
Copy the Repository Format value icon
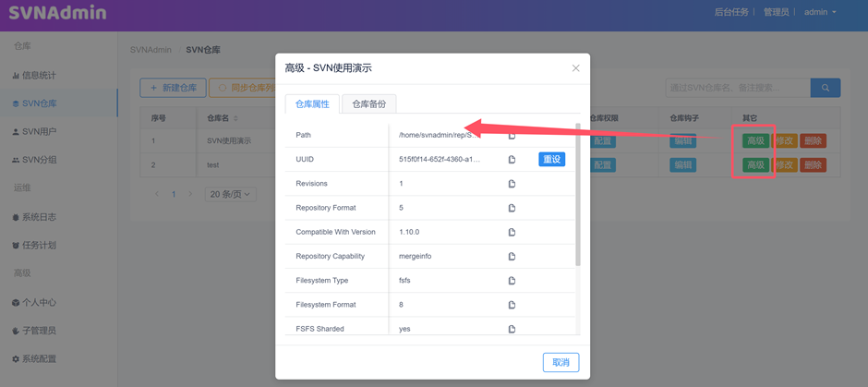(512, 208)
